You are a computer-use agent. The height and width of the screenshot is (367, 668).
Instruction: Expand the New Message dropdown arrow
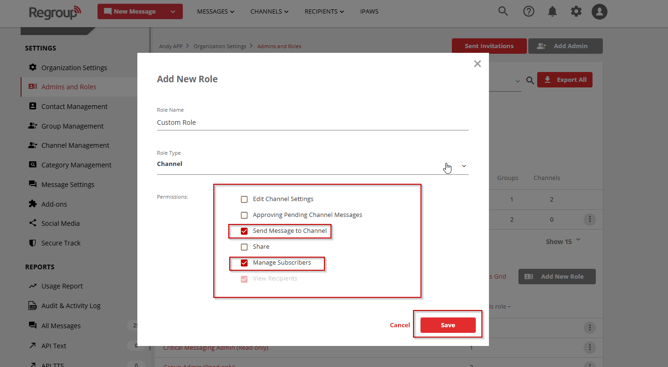(x=173, y=12)
